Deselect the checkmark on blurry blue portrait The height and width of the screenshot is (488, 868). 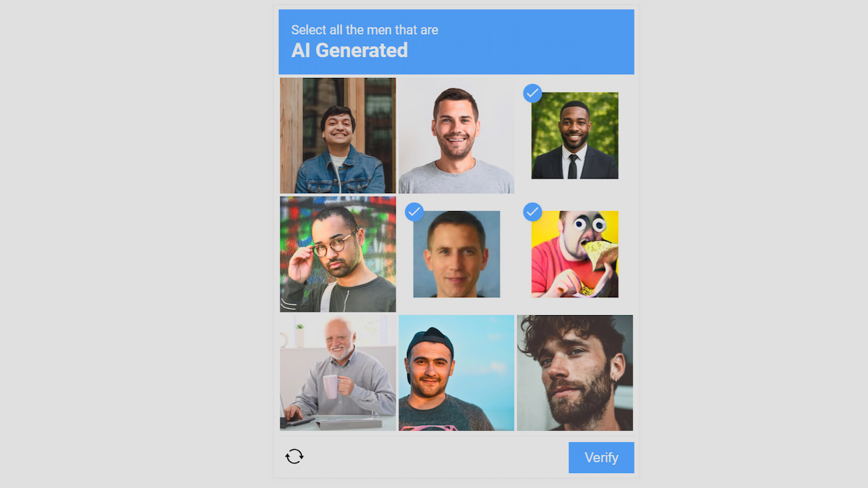pos(456,254)
